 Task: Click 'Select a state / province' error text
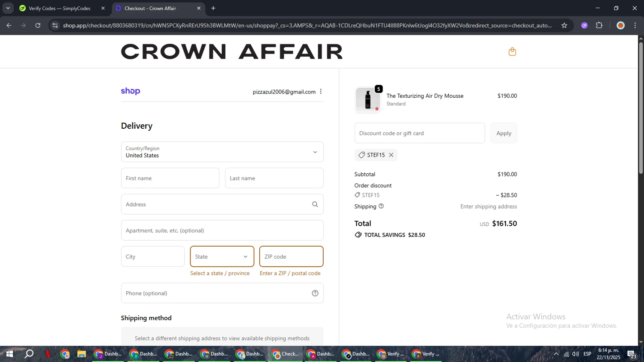pos(220,273)
